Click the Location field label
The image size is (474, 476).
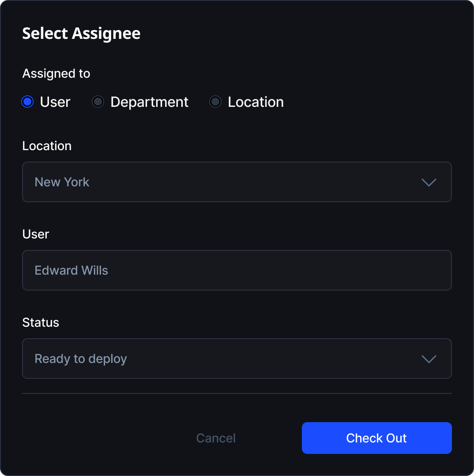[47, 146]
